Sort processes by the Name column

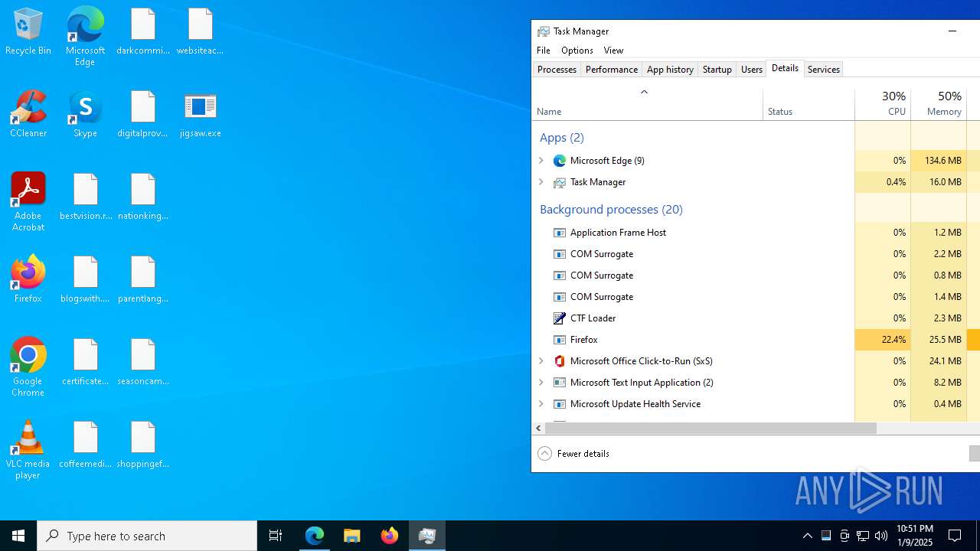[x=647, y=104]
